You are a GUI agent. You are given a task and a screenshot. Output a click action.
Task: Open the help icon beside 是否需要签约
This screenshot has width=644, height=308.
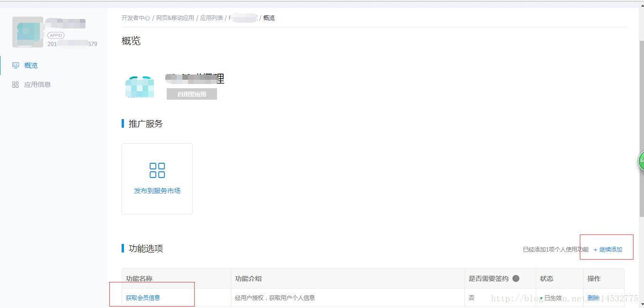pos(517,279)
